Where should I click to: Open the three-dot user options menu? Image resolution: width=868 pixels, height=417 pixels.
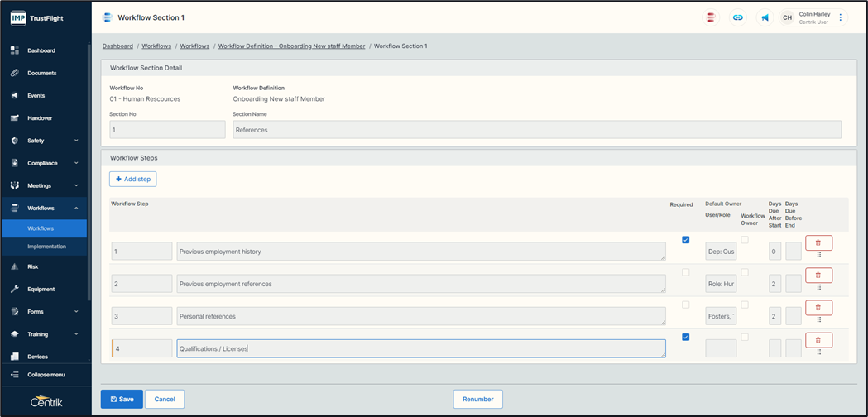841,17
